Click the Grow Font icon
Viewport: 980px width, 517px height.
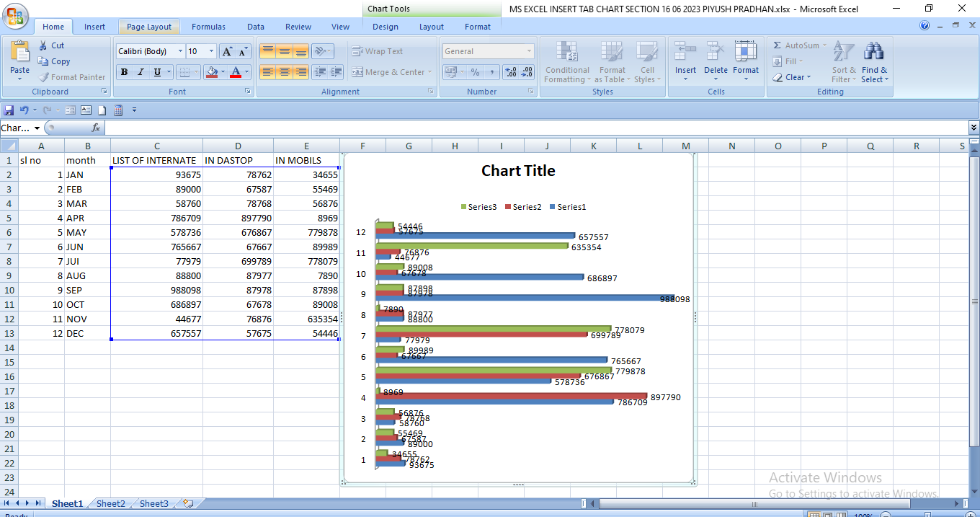point(227,51)
